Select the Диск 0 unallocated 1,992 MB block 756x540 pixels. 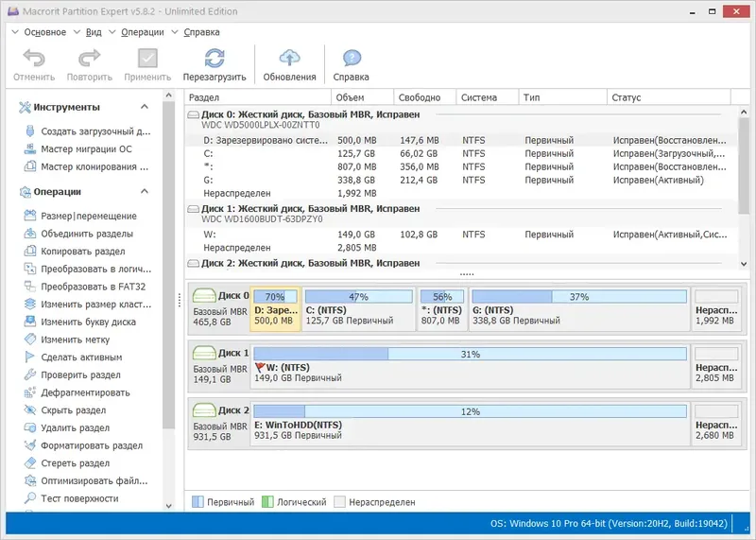pos(717,309)
